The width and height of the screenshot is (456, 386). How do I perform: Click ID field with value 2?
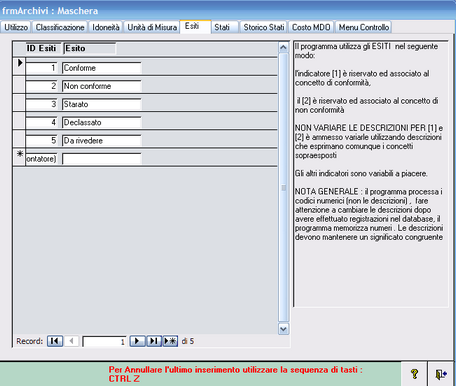[41, 86]
